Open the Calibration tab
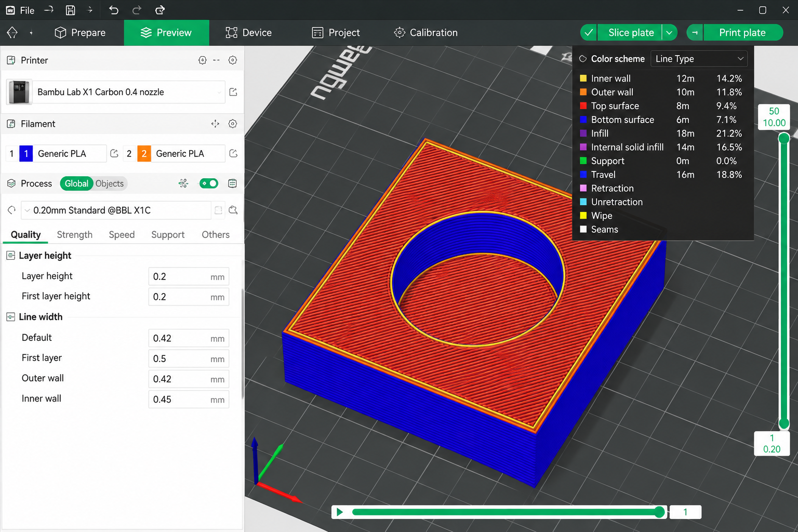This screenshot has width=798, height=532. point(426,33)
